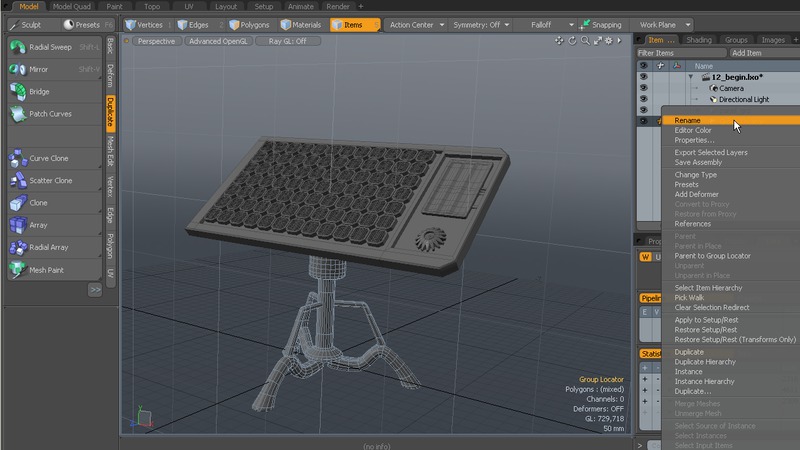800x450 pixels.
Task: Select the Array tool
Action: tap(55, 225)
